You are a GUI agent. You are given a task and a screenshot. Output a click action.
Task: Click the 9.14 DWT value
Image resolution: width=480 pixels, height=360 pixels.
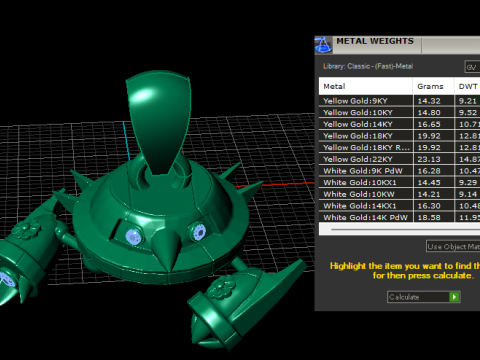pyautogui.click(x=468, y=194)
